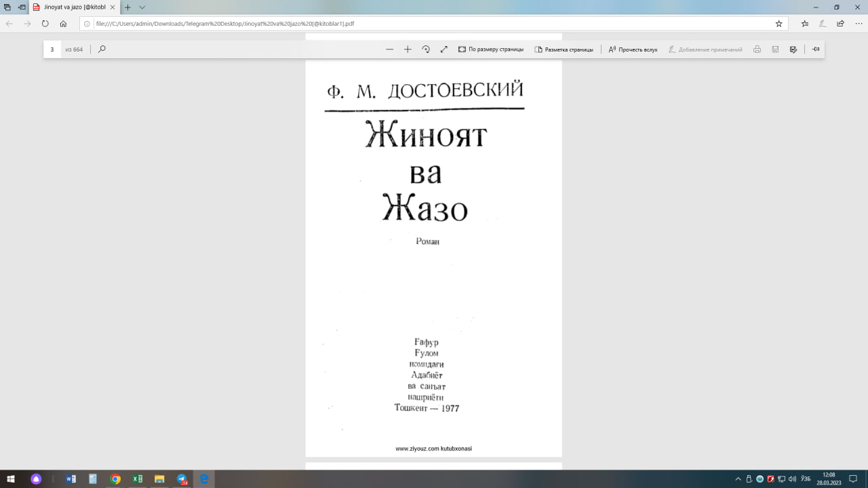Edit the PDF page number field
This screenshot has width=868, height=488.
click(x=52, y=49)
